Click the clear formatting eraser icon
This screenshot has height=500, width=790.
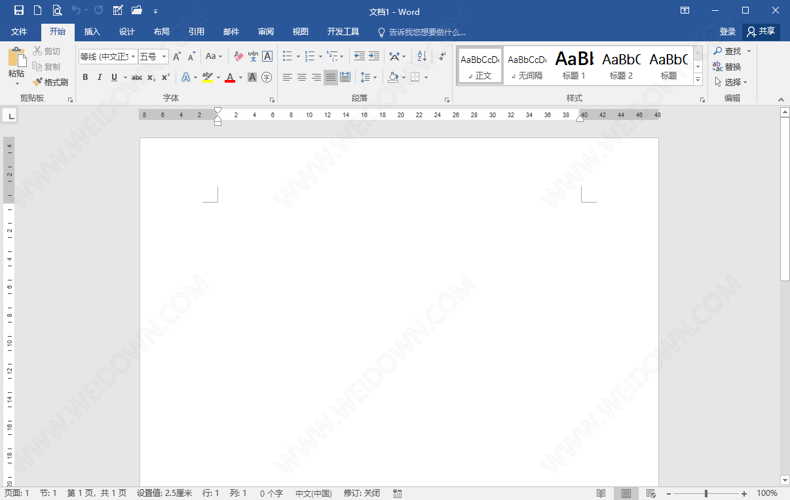(x=238, y=57)
